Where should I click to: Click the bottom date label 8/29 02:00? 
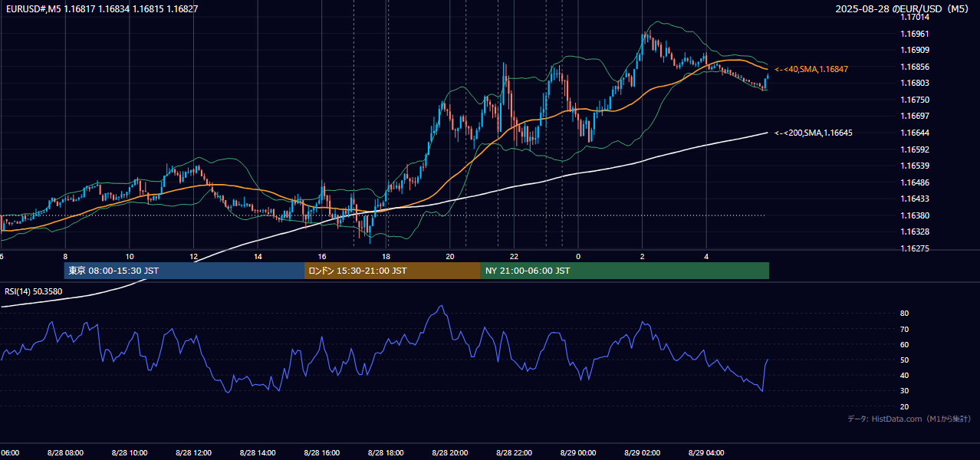643,453
